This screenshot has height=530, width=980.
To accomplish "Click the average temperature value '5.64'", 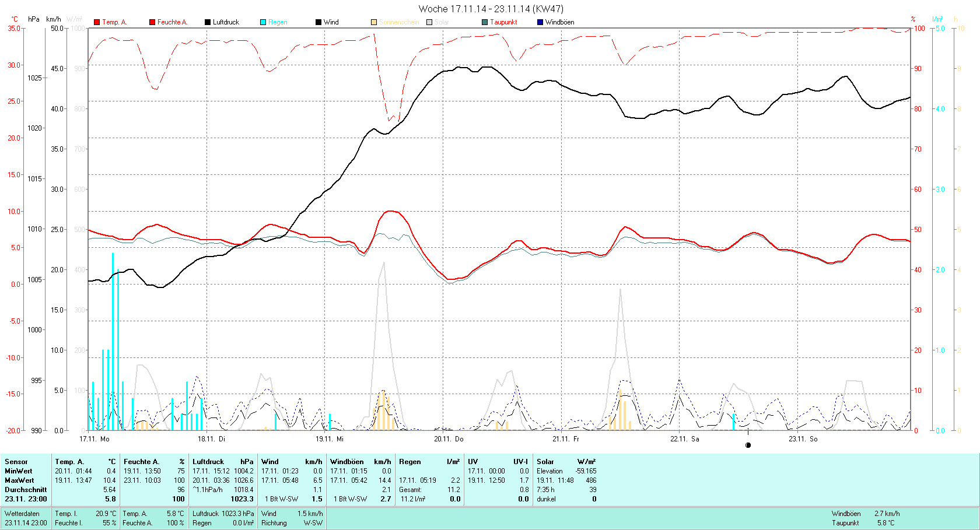I will 110,490.
